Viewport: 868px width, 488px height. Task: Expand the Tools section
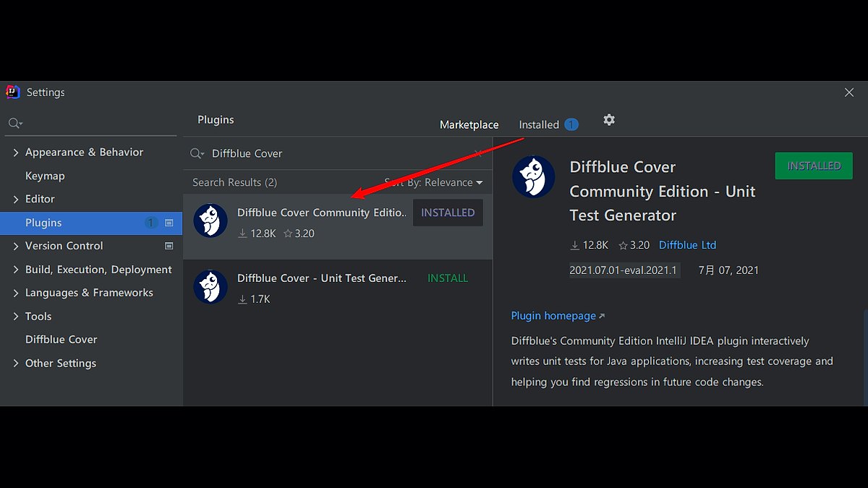(x=16, y=317)
